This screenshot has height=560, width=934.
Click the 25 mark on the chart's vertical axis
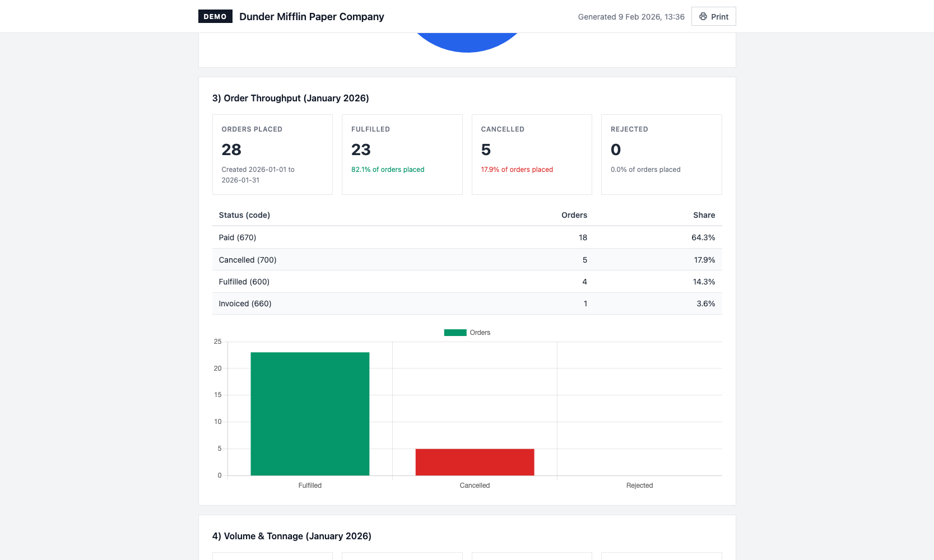(x=218, y=342)
